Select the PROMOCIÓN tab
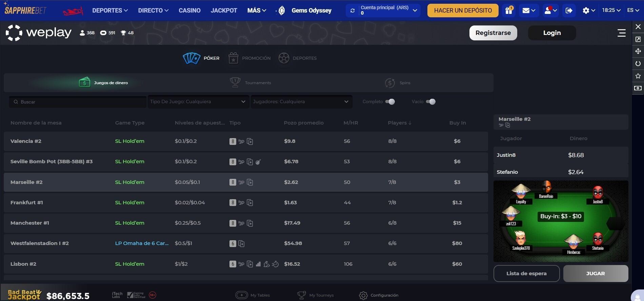 249,58
